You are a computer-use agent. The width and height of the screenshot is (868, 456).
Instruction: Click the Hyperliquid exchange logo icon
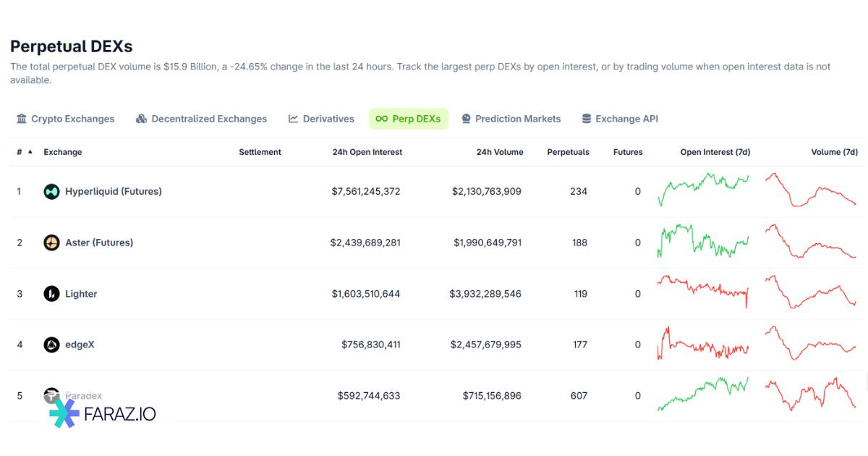pyautogui.click(x=51, y=192)
